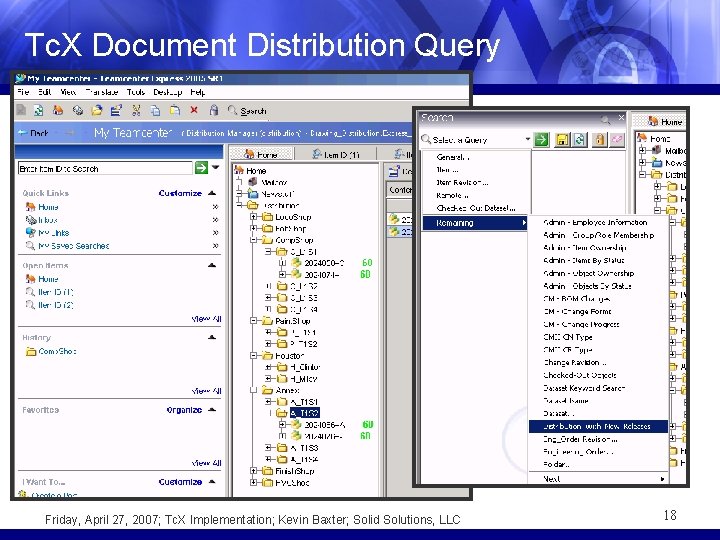Click the Mailbox icon in main Home tree
The image size is (720, 540).
[x=253, y=182]
